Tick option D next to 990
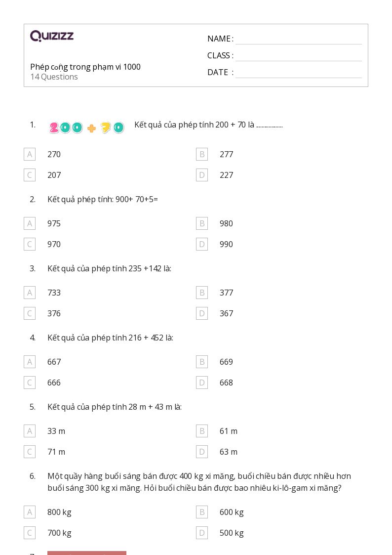The image size is (392, 555). (202, 244)
